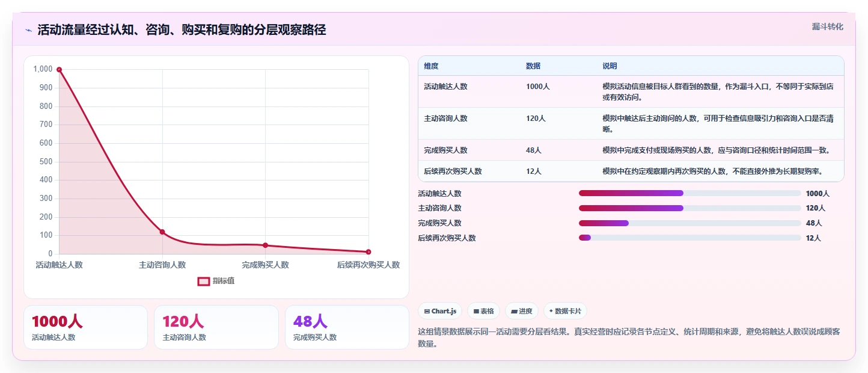Viewport: 868px width, 373px height.
Task: Click the 120人 data card value
Action: pyautogui.click(x=183, y=322)
